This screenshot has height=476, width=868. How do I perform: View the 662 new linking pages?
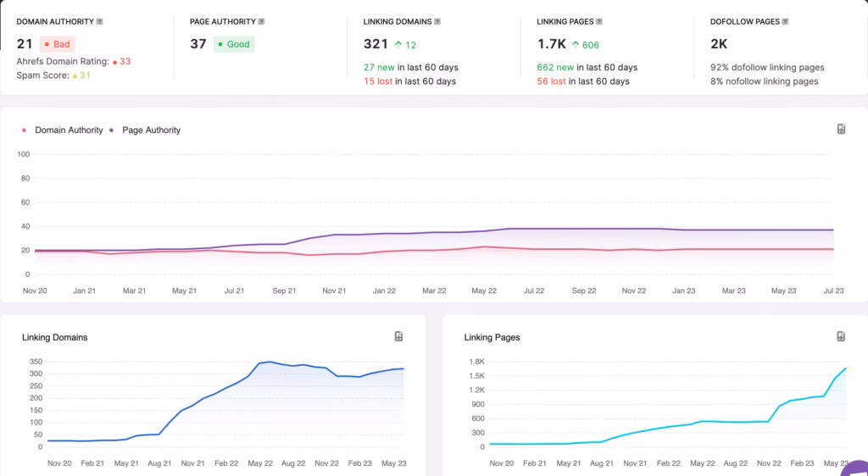(556, 68)
